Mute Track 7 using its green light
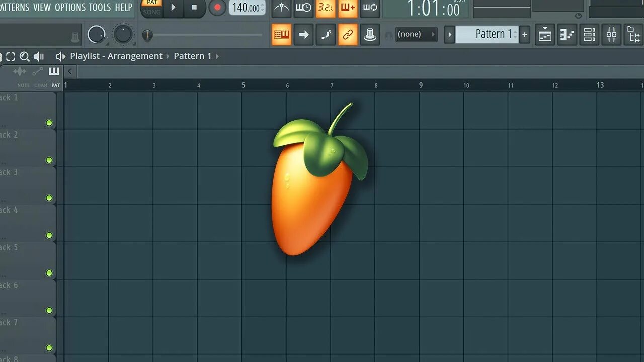Image resolution: width=644 pixels, height=362 pixels. (x=49, y=348)
